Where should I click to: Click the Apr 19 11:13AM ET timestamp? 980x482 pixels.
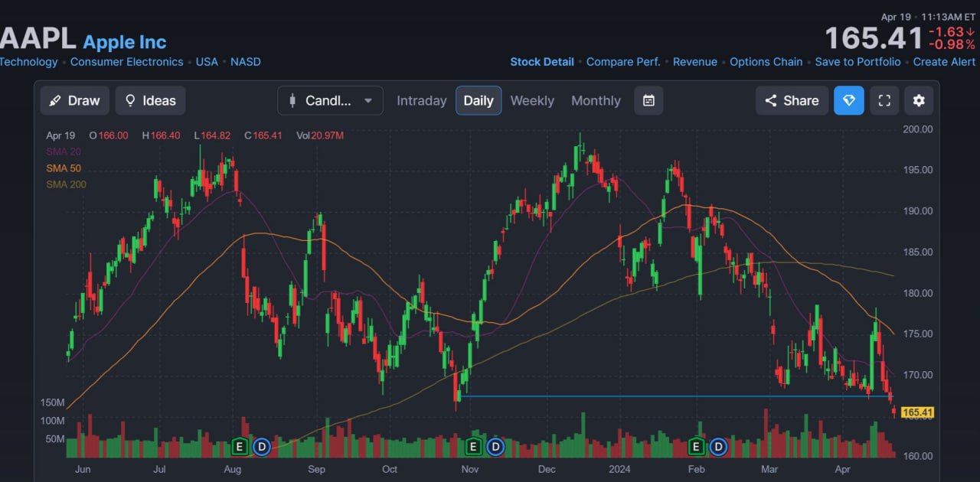tap(928, 17)
